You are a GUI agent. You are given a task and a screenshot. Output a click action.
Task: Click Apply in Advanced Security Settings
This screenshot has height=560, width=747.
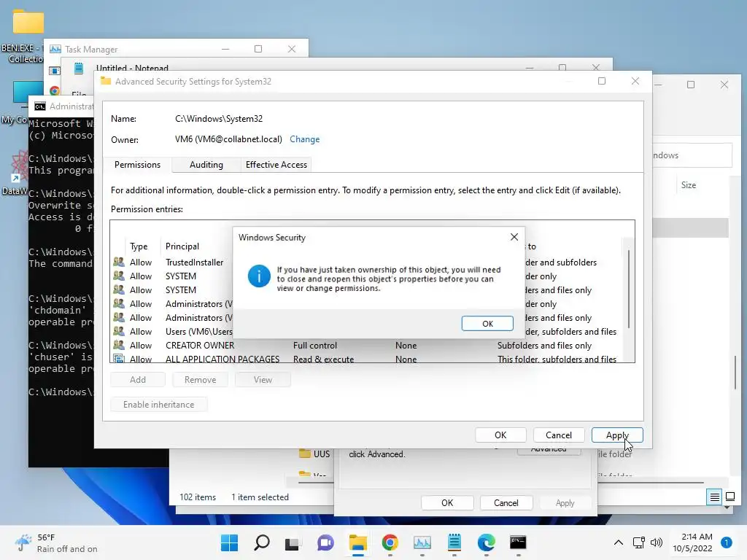[x=617, y=435]
